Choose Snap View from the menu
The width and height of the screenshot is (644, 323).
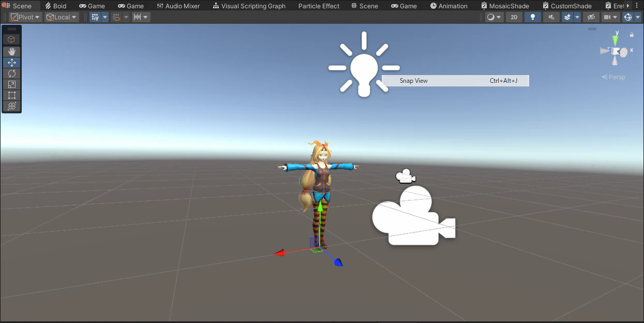(455, 81)
